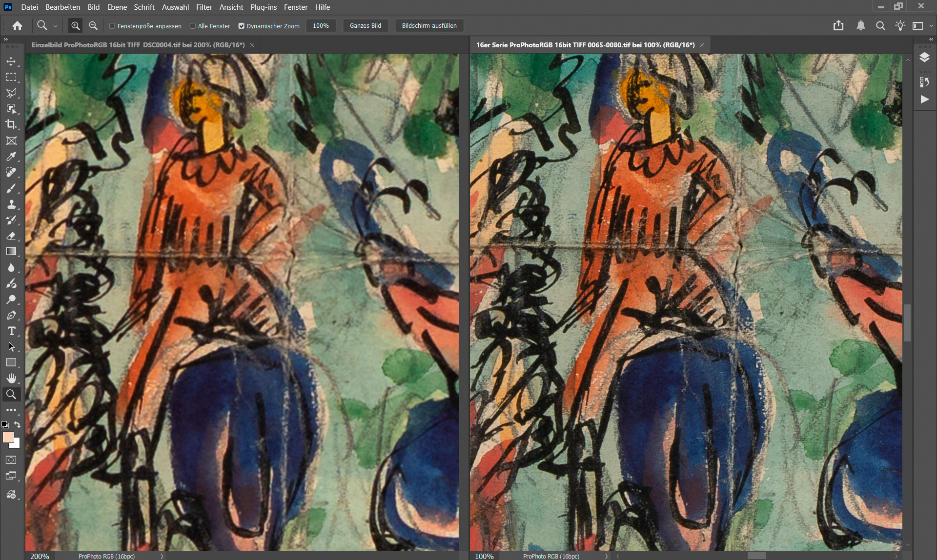
Task: Open the Datei menu
Action: point(30,7)
